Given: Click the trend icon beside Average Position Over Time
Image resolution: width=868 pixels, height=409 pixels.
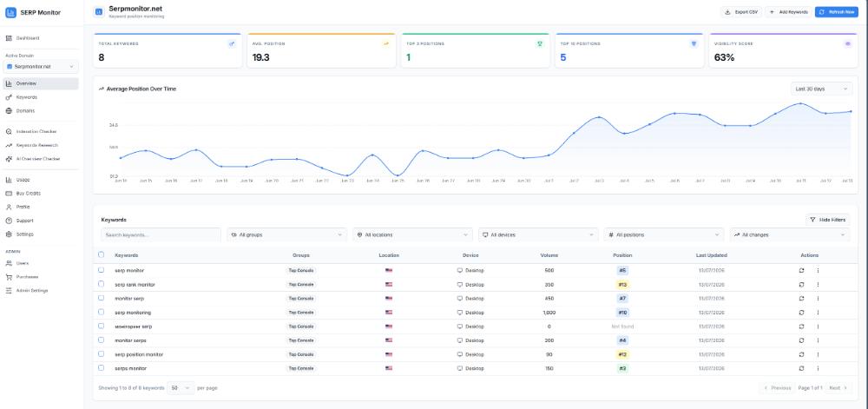Looking at the screenshot, I should pos(102,89).
